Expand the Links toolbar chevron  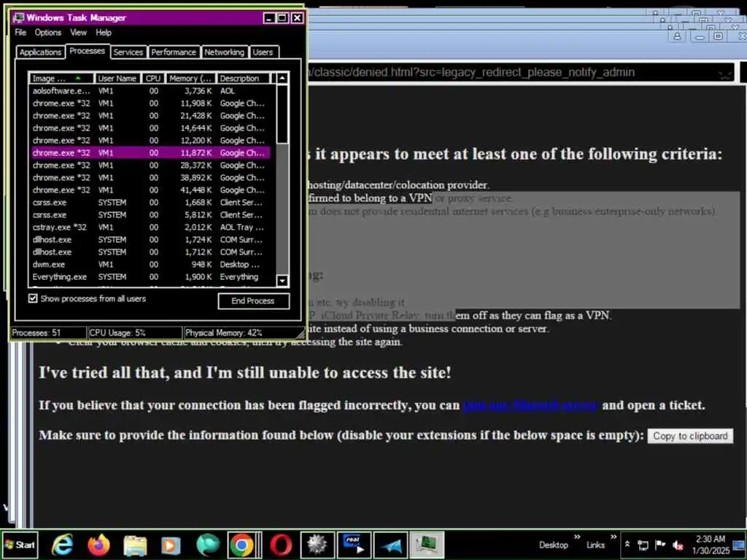point(613,537)
